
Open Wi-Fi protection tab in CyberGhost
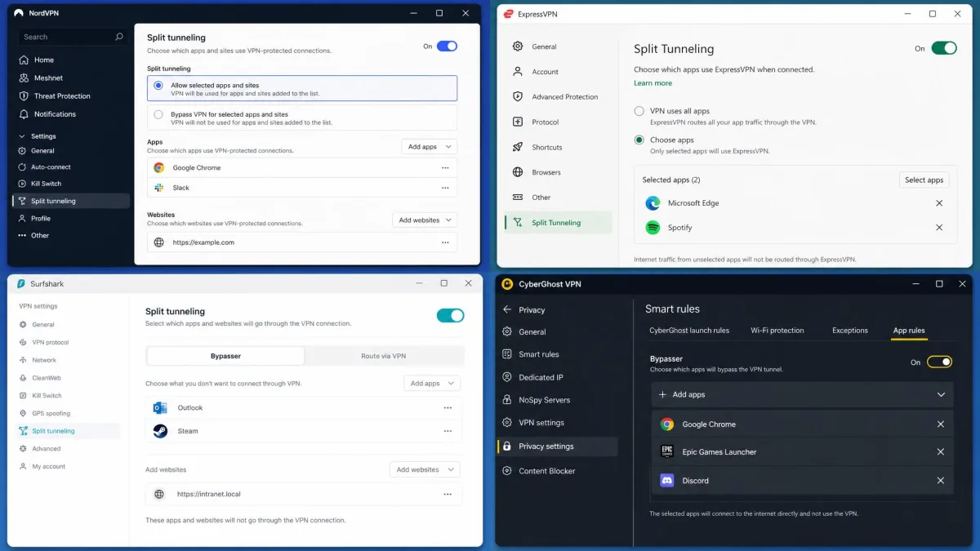tap(777, 331)
